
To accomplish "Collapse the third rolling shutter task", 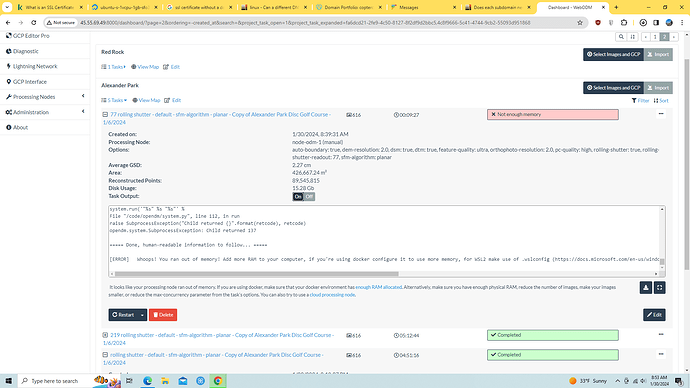I will tap(105, 355).
